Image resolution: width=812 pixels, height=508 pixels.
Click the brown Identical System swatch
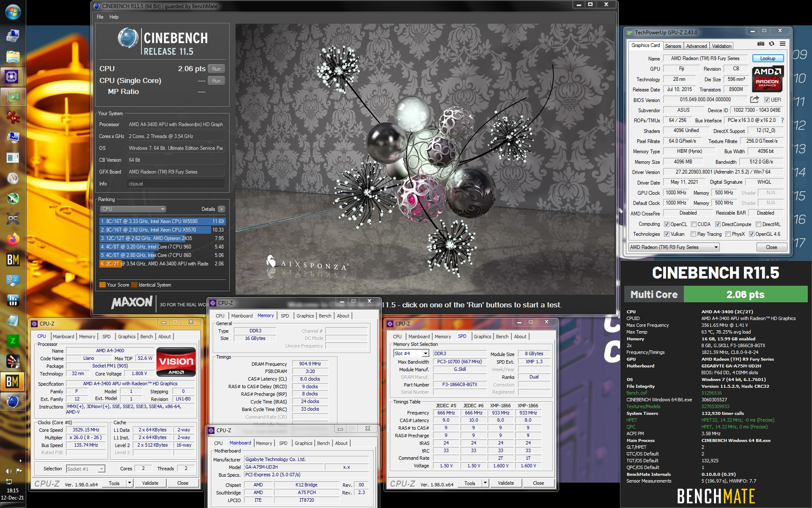134,285
